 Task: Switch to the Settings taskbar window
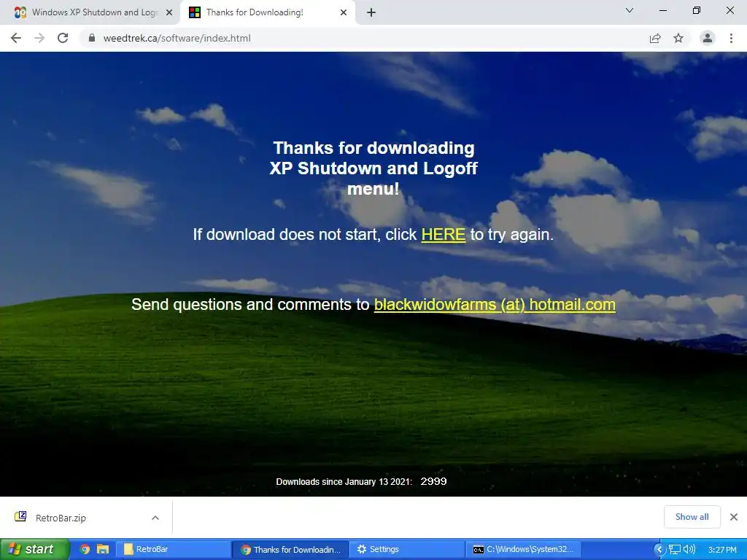pos(407,549)
